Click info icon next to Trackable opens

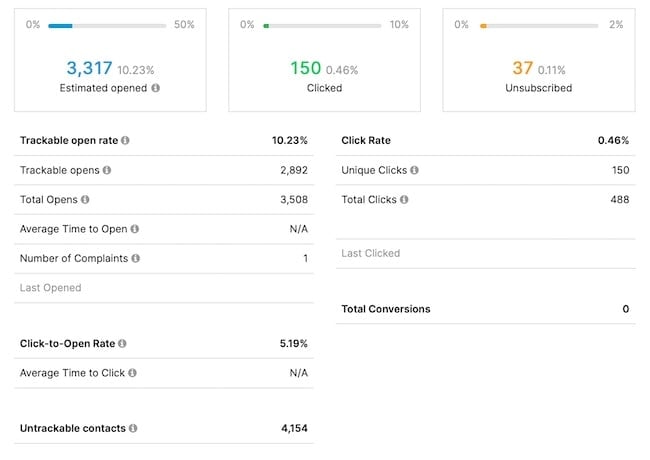[107, 171]
